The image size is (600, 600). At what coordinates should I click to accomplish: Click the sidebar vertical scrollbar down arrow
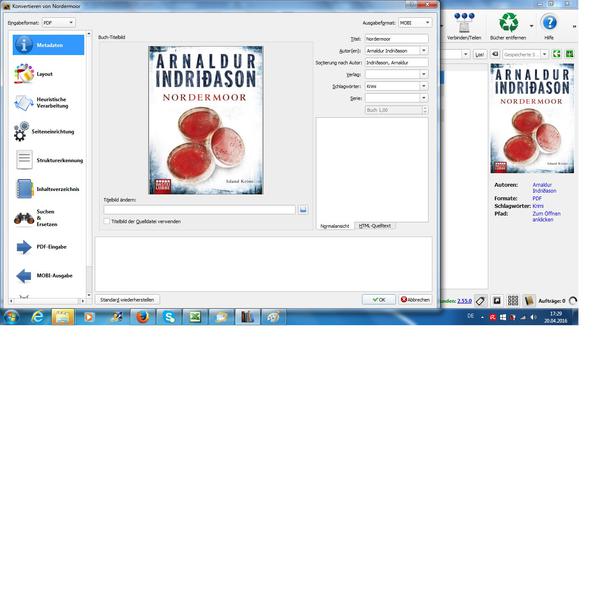click(x=89, y=295)
